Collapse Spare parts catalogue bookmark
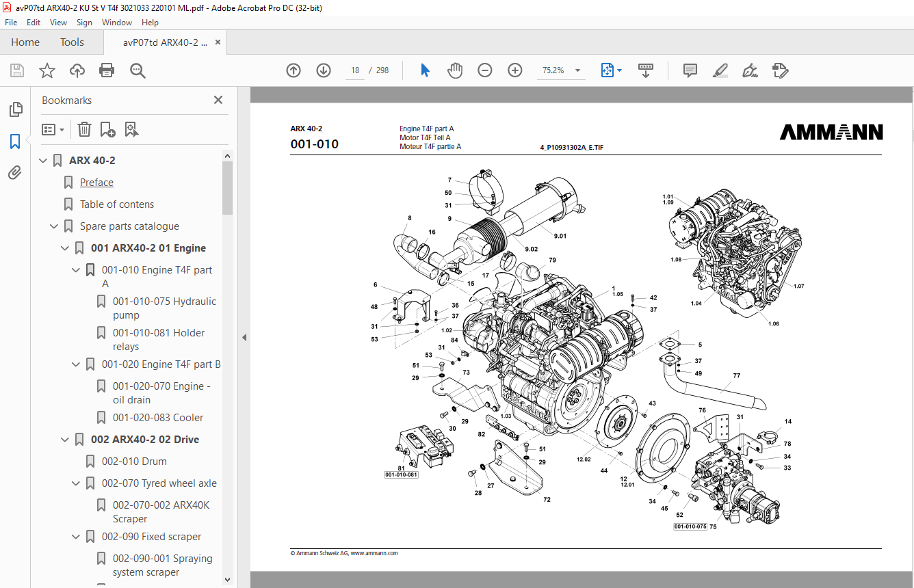Screen dimensions: 914x588 point(54,226)
